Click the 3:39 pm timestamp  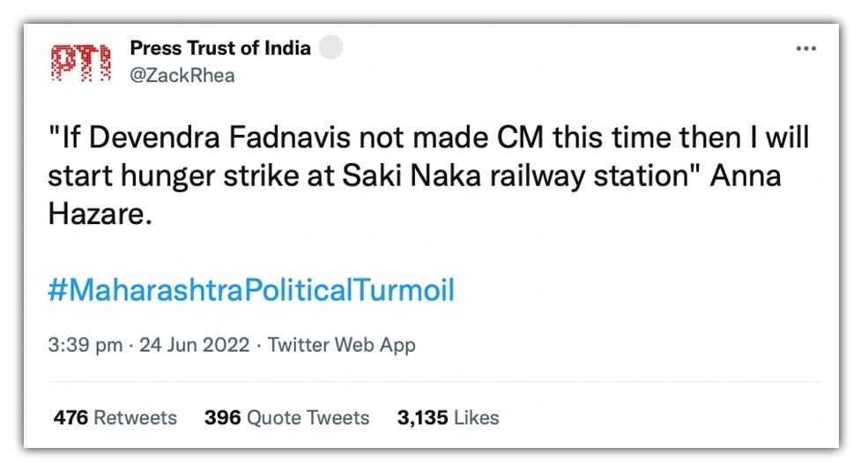coord(85,345)
